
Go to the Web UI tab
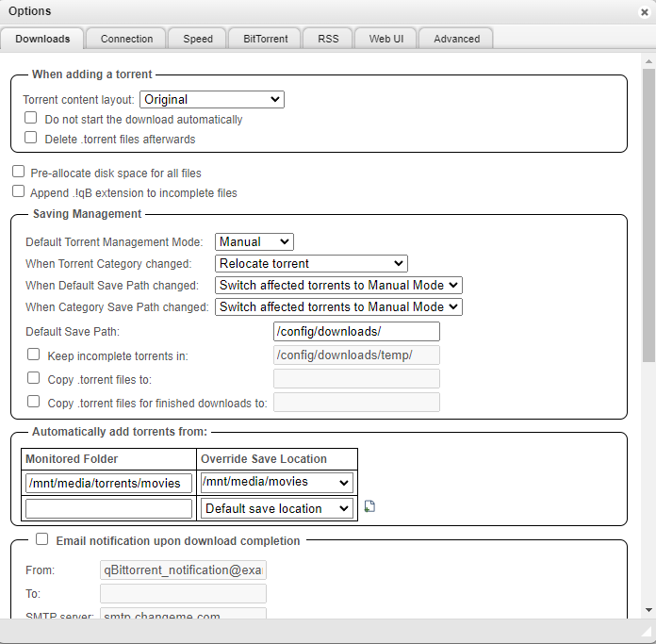click(x=386, y=39)
